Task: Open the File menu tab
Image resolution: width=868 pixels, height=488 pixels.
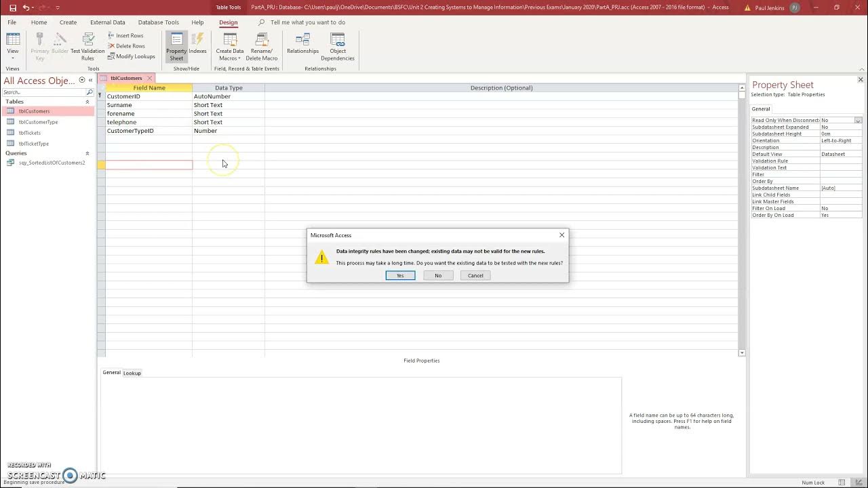Action: pyautogui.click(x=12, y=22)
